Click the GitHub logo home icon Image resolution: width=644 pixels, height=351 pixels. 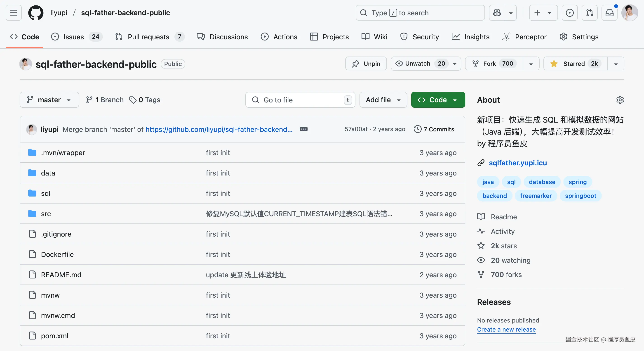click(36, 13)
